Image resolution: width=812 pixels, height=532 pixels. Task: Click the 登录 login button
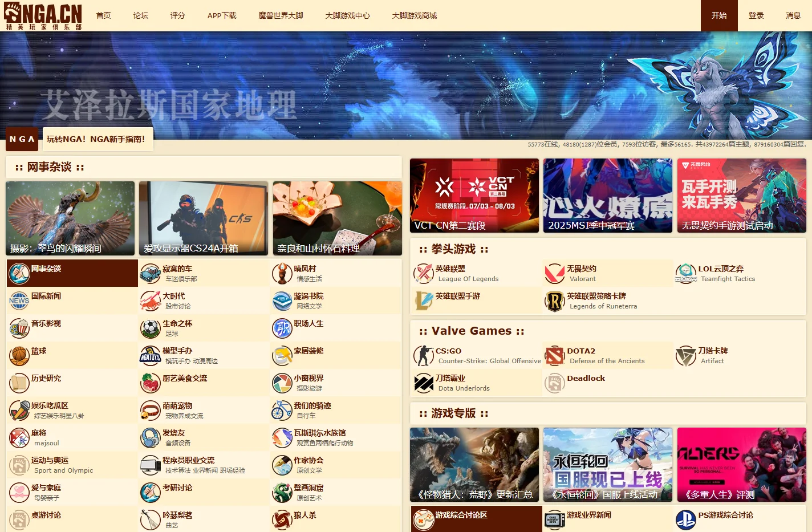756,15
